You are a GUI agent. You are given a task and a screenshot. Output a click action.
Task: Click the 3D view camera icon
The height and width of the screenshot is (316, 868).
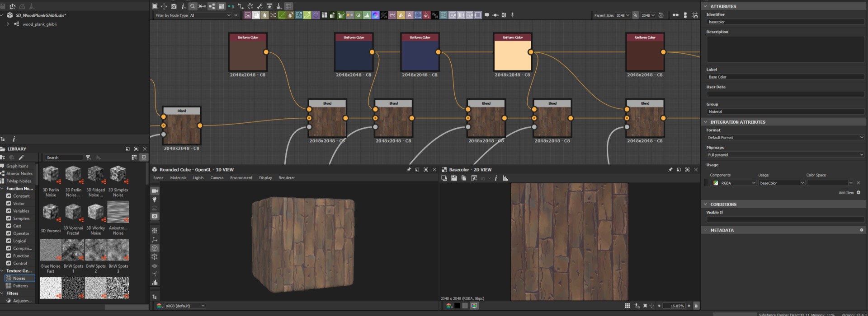pyautogui.click(x=155, y=191)
